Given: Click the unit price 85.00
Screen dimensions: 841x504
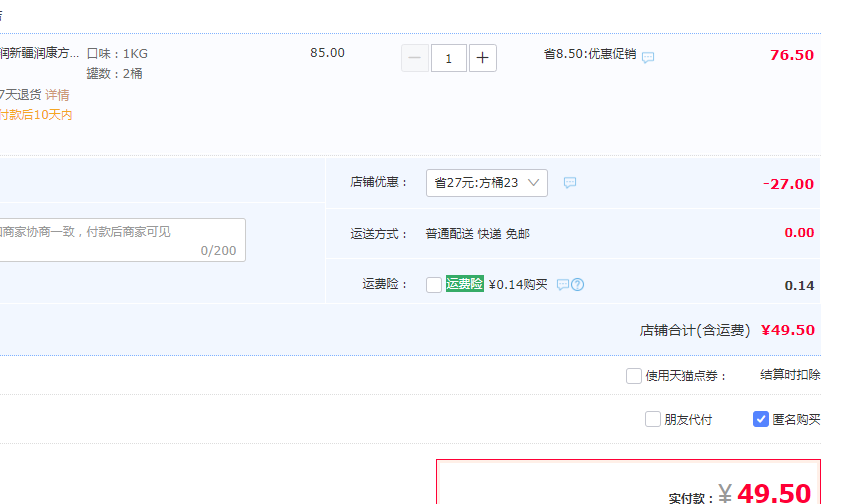Looking at the screenshot, I should 327,53.
